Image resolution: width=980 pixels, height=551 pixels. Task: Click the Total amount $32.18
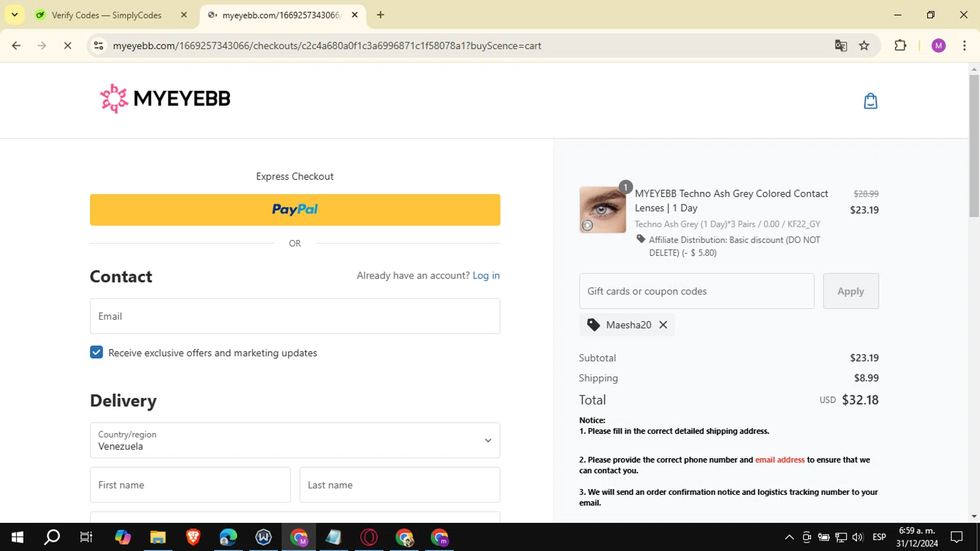coord(860,400)
